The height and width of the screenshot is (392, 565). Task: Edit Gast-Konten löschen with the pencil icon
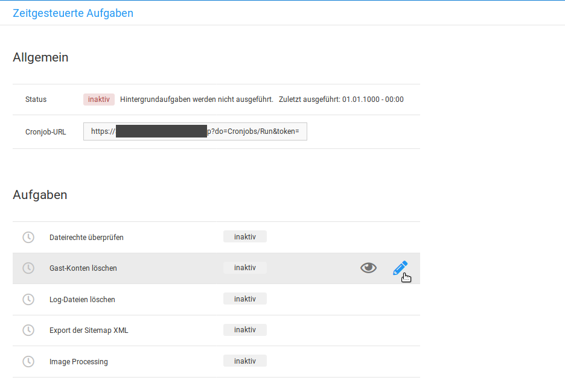[x=400, y=268]
